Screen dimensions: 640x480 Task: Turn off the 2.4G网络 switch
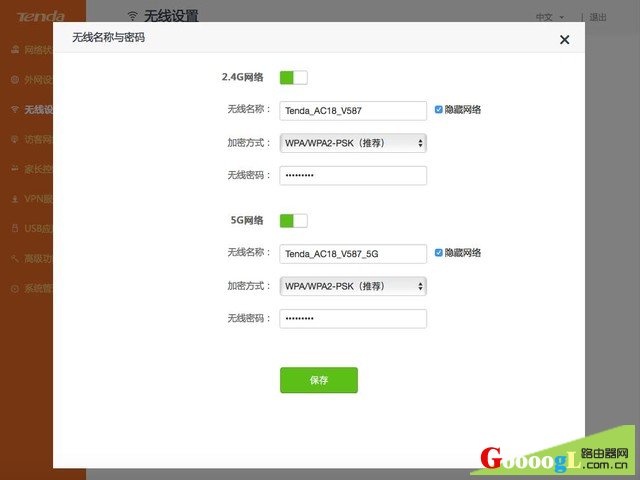[293, 77]
